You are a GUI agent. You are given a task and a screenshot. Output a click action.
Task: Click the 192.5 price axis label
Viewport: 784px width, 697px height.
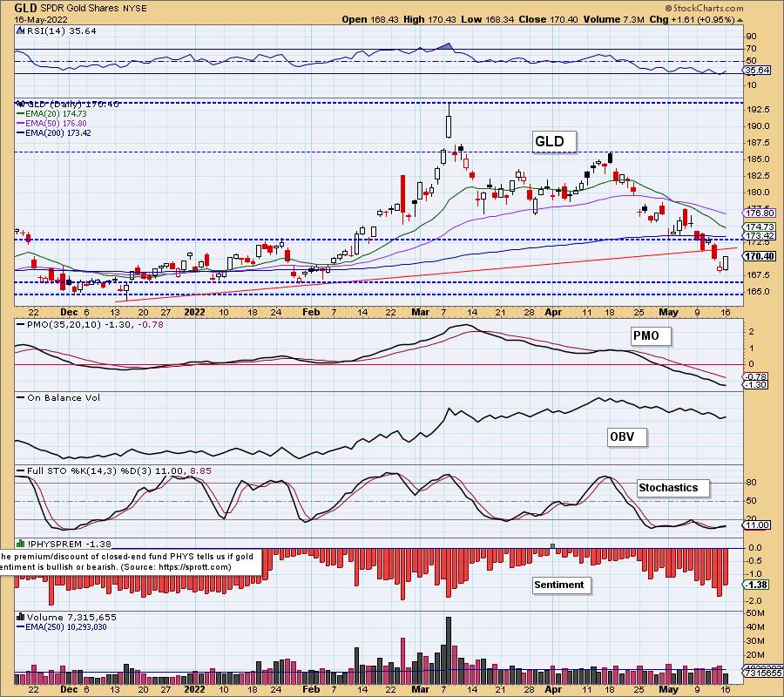tap(759, 110)
